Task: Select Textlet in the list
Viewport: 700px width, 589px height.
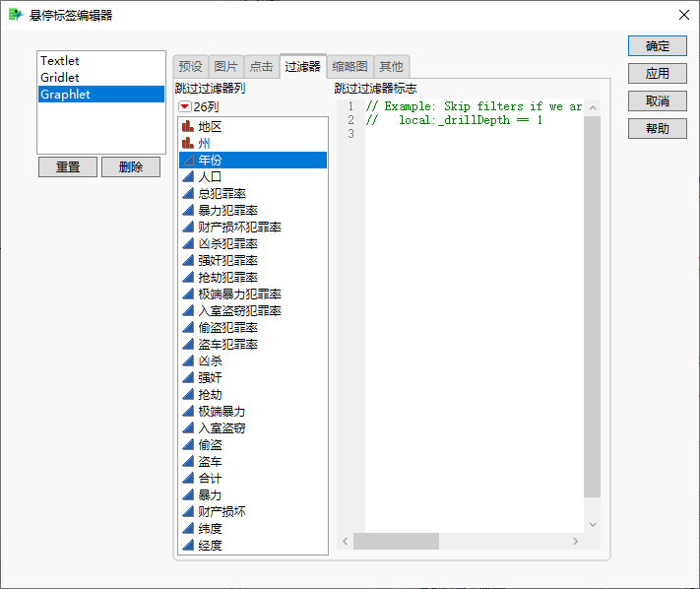Action: [x=101, y=61]
